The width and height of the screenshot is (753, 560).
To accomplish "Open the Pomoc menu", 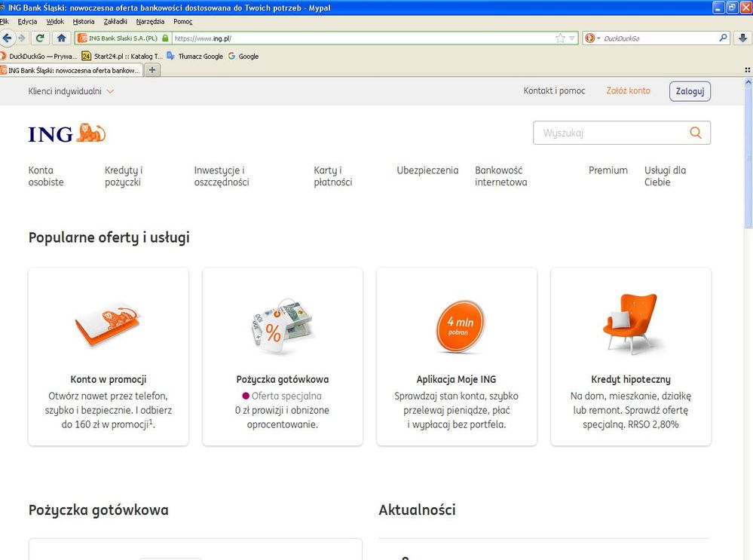I will click(x=183, y=22).
